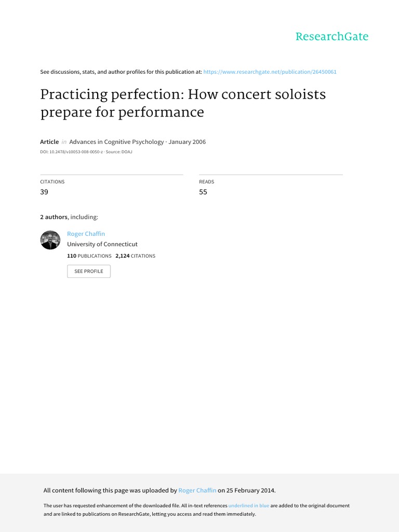Open Roger Chaffin's profile photo
The height and width of the screenshot is (532, 399).
50,240
